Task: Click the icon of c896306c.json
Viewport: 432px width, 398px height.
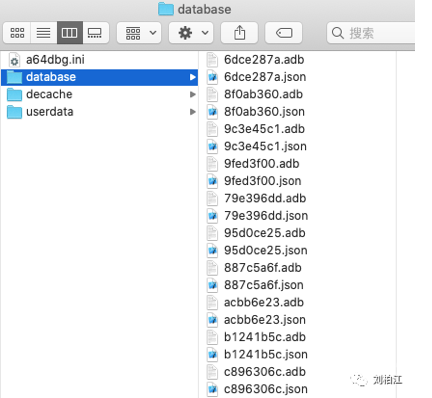Action: [212, 389]
